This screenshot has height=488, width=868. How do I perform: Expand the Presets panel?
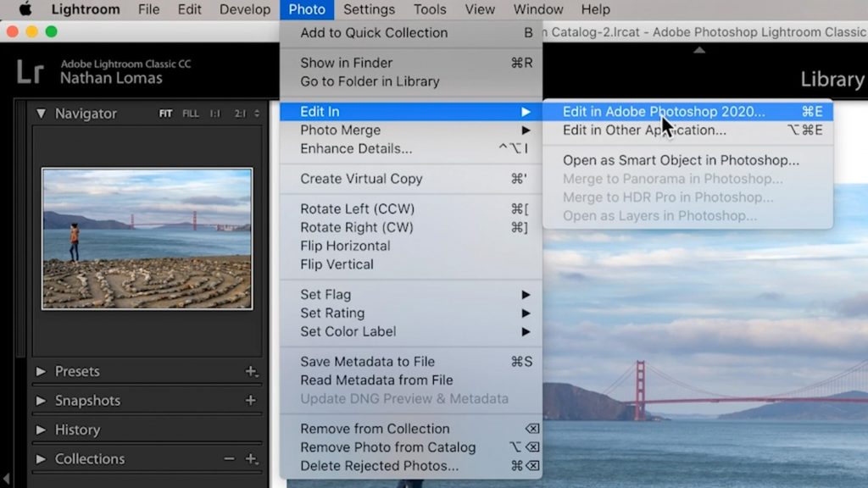(x=41, y=371)
